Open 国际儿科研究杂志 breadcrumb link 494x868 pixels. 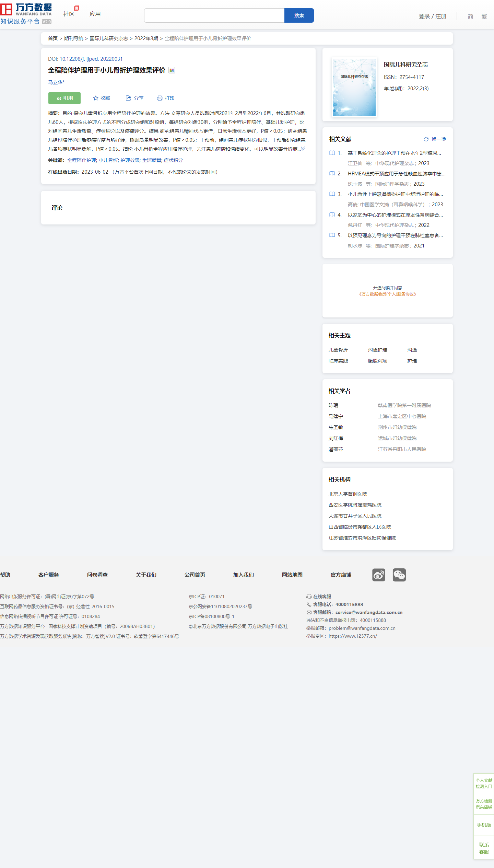click(x=109, y=38)
